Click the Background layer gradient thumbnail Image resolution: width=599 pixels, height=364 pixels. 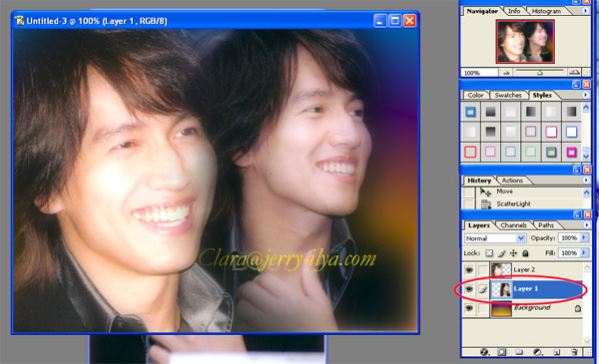coord(501,308)
